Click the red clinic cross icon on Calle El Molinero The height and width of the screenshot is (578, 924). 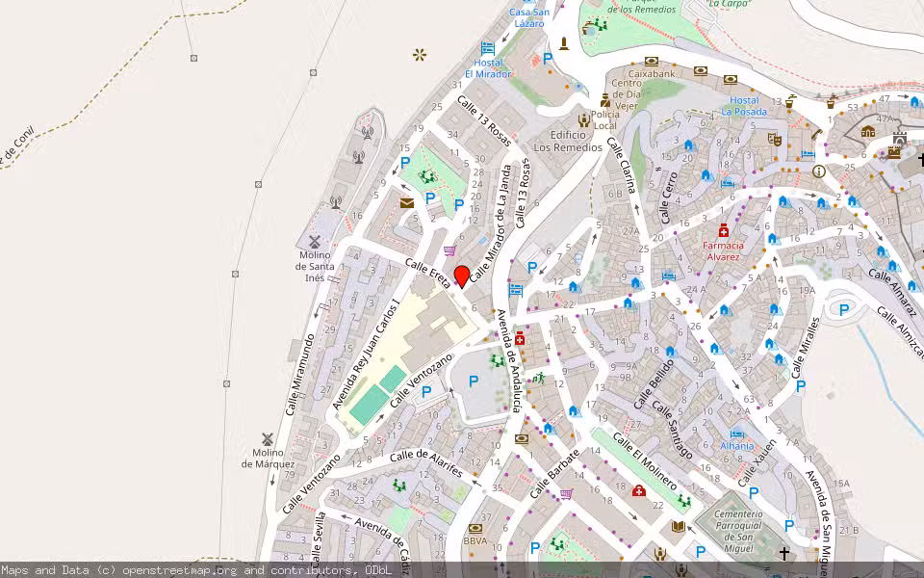[x=639, y=490]
